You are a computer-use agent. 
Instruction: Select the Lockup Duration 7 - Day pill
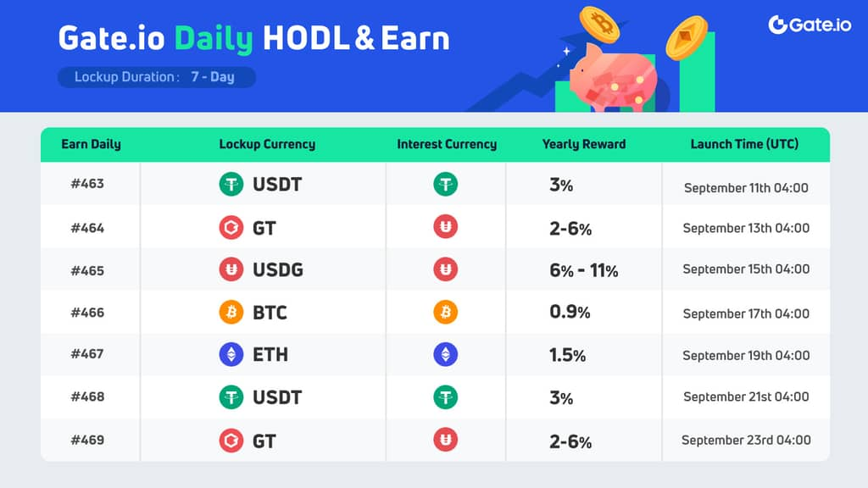pos(157,77)
